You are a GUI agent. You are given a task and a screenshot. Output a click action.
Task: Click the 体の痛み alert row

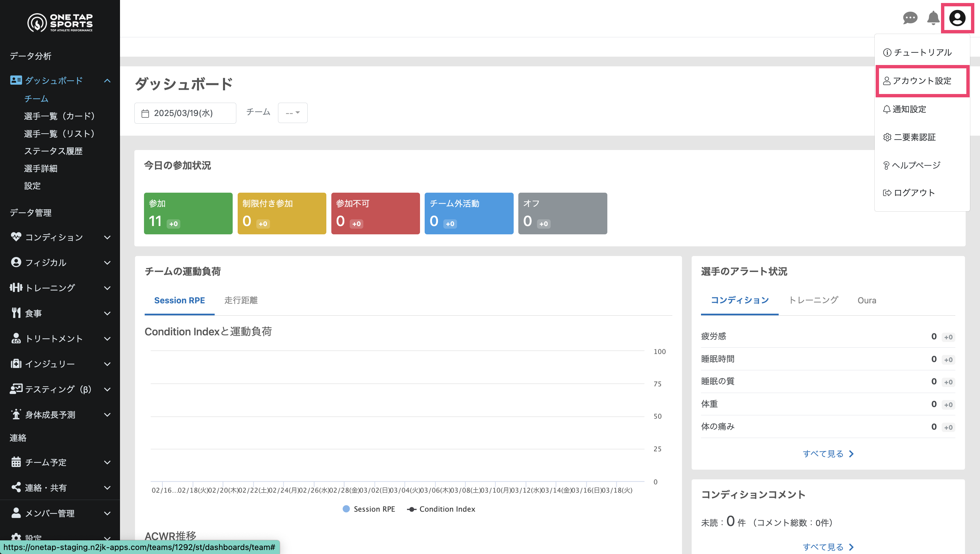click(828, 427)
